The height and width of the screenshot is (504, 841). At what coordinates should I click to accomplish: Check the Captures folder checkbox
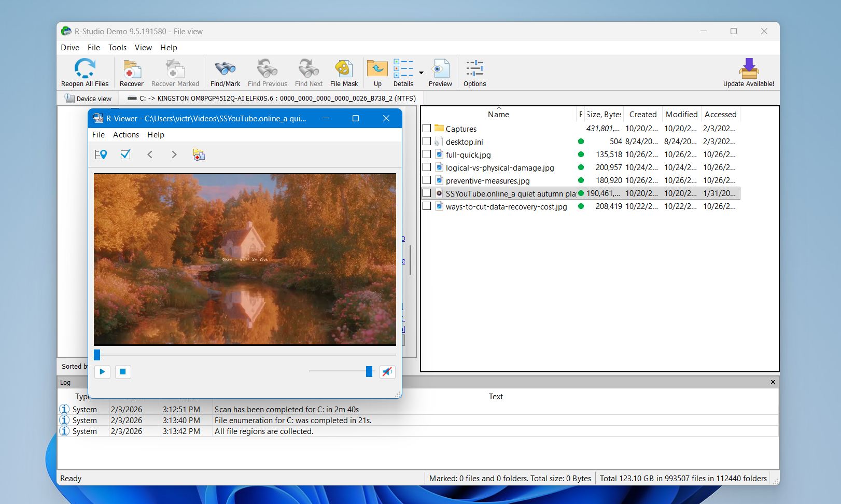(x=427, y=128)
